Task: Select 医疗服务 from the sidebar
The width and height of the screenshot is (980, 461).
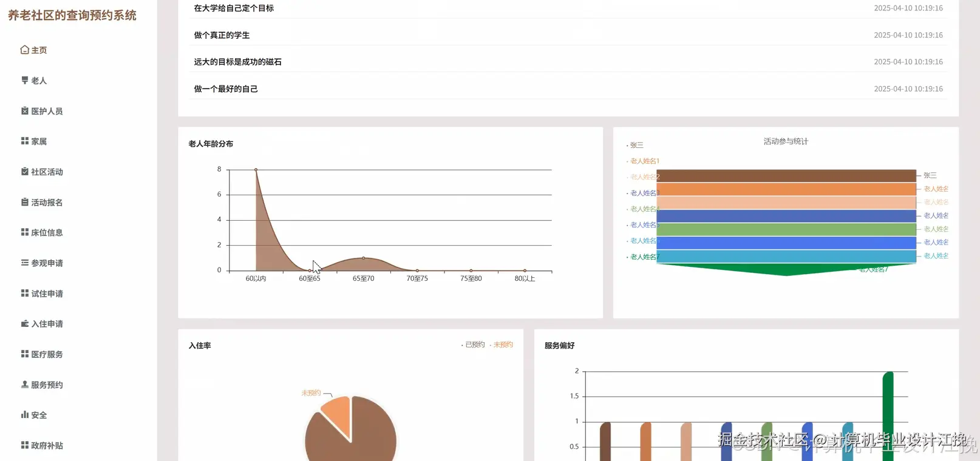Action: click(47, 354)
